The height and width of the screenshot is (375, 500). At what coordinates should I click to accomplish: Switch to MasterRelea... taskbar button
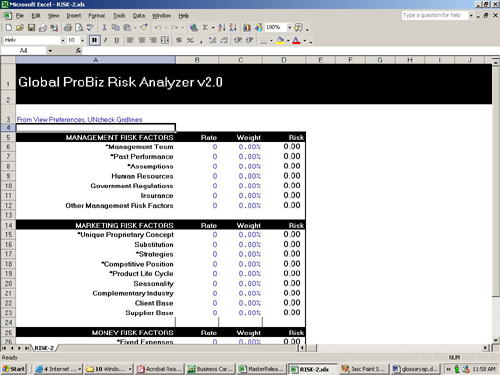click(262, 369)
